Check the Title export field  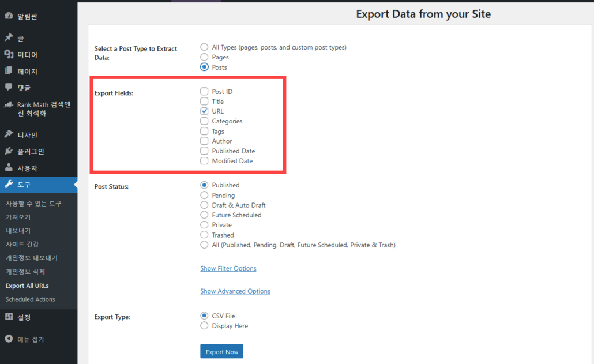pos(204,101)
